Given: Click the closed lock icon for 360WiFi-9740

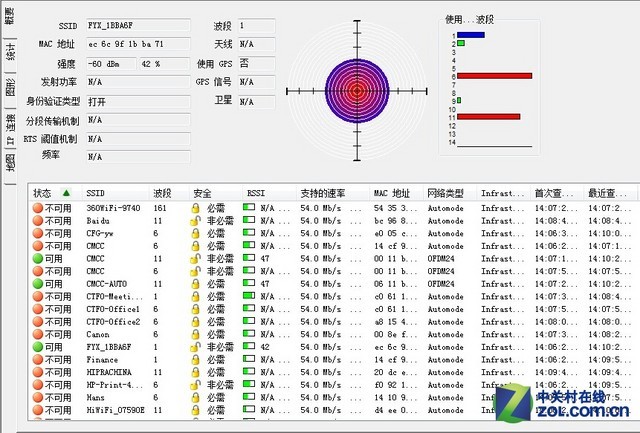Looking at the screenshot, I should [x=196, y=208].
